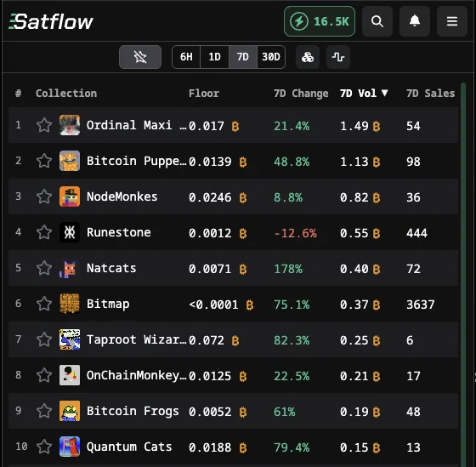Toggle the favorites-only star filter

point(140,57)
